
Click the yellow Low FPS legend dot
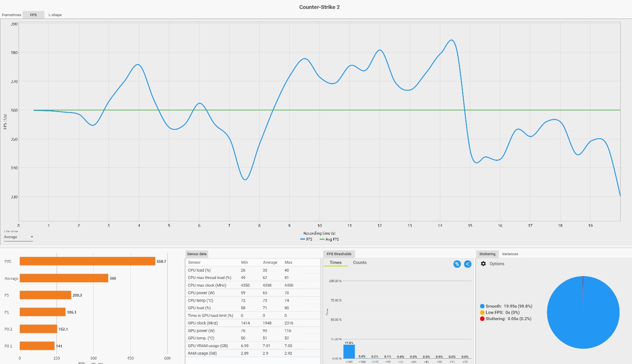482,312
